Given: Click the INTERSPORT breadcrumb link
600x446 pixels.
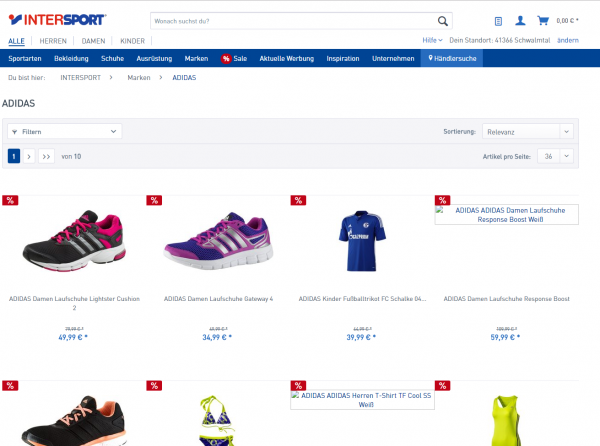Looking at the screenshot, I should pyautogui.click(x=80, y=78).
